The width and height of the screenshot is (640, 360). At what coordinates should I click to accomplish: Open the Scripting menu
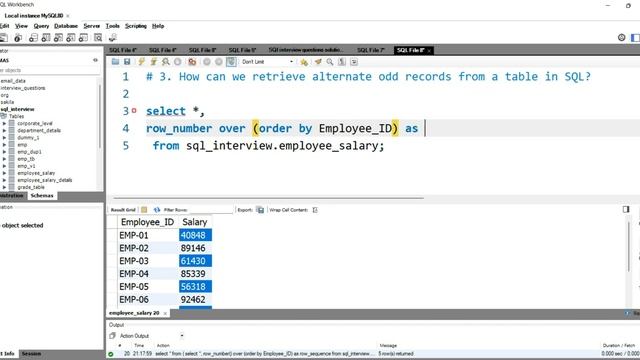coord(136,26)
